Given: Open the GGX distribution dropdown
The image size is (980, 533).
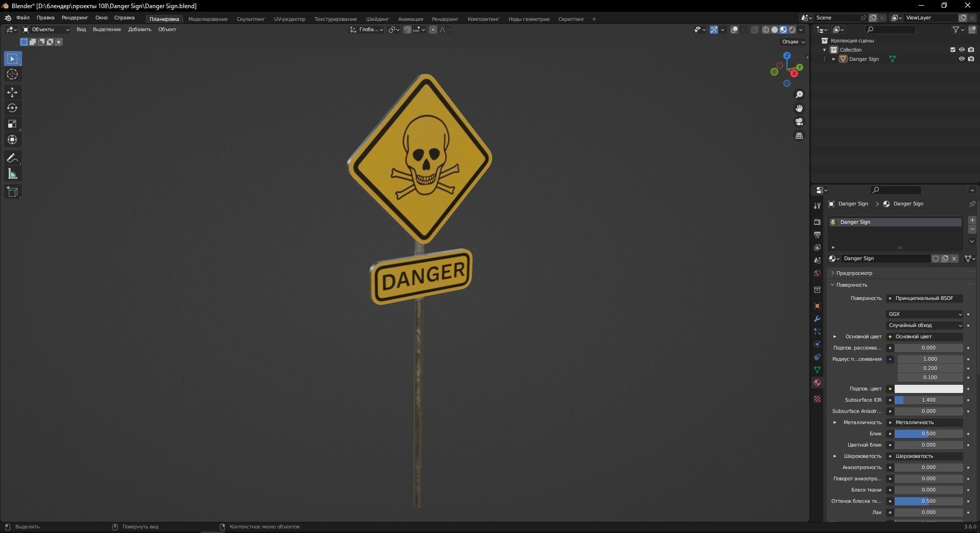Looking at the screenshot, I should click(x=925, y=314).
